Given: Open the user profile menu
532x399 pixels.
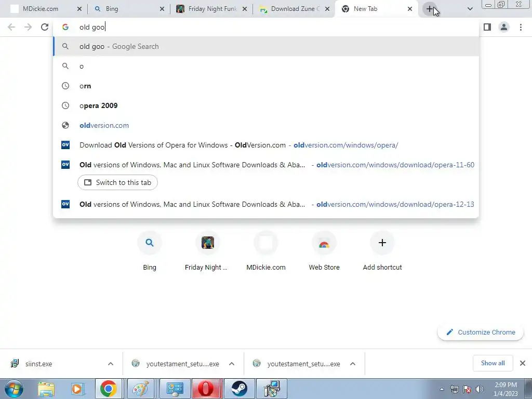Looking at the screenshot, I should click(504, 27).
